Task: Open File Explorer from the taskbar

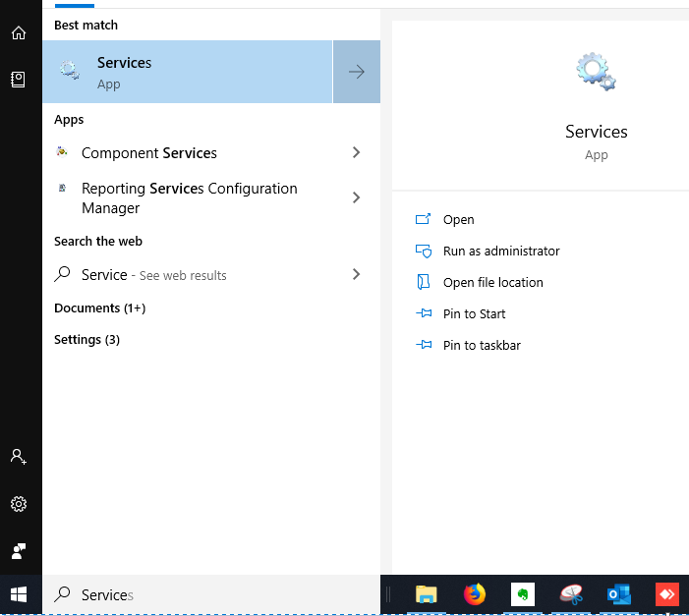Action: point(426,594)
